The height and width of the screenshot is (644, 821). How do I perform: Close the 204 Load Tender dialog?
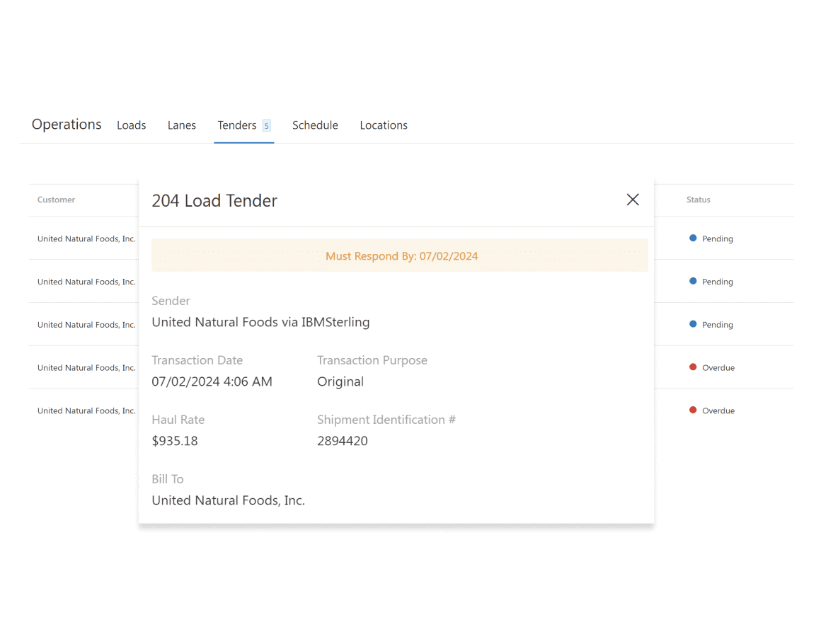pos(632,200)
